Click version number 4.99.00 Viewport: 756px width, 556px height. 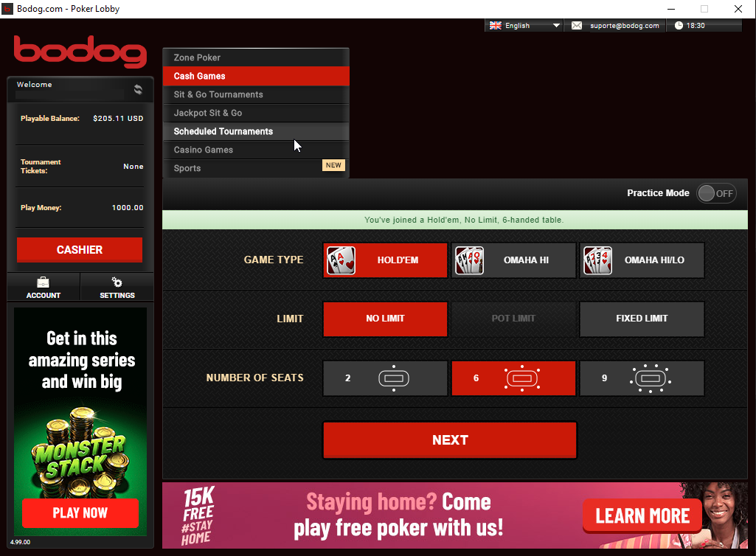[x=20, y=542]
